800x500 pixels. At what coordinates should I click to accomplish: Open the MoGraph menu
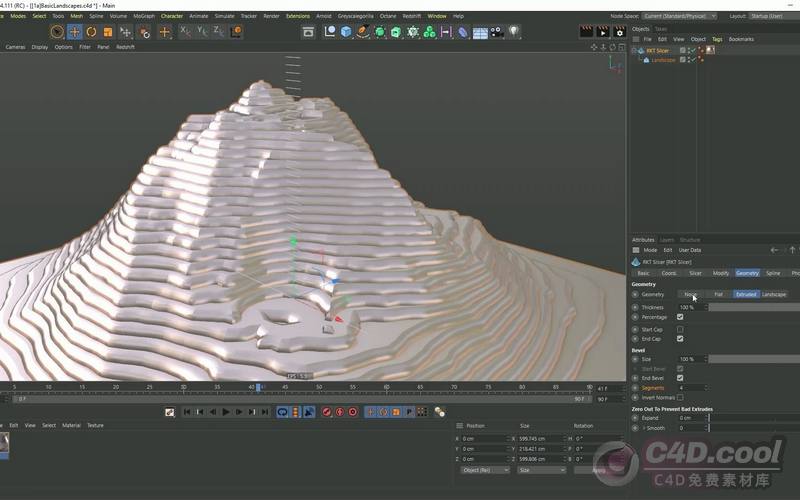click(144, 16)
